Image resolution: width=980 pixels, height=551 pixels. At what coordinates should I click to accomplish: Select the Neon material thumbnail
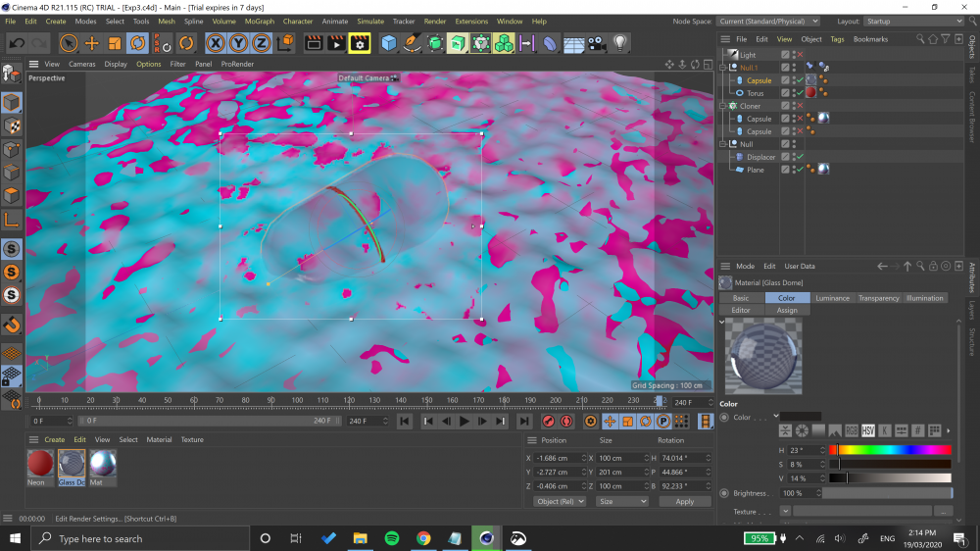40,464
